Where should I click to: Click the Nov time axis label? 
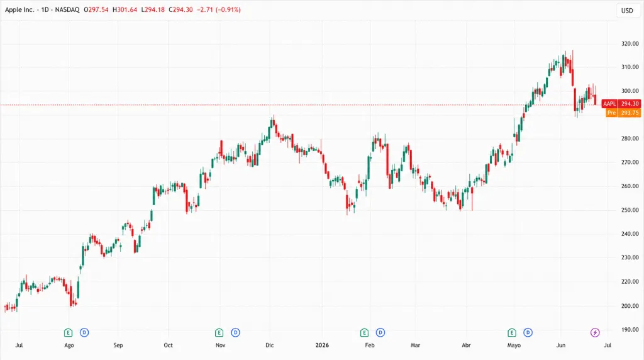pos(220,345)
